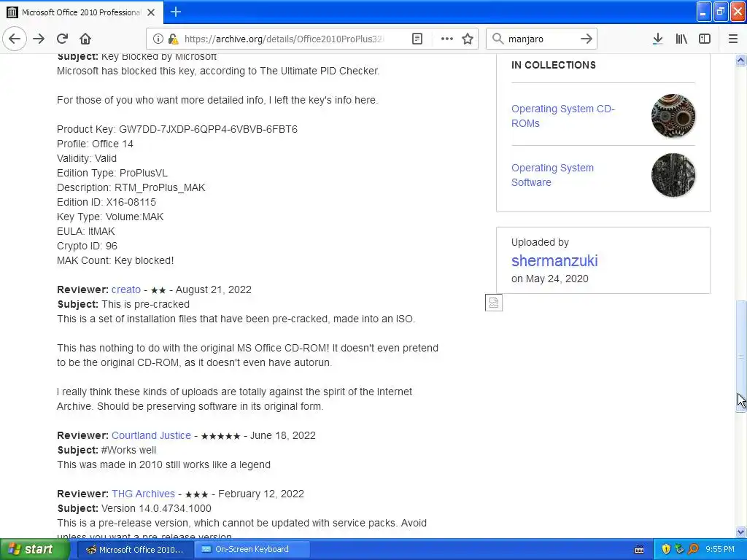The height and width of the screenshot is (560, 747).
Task: Click the address bar URL field
Action: [x=284, y=39]
